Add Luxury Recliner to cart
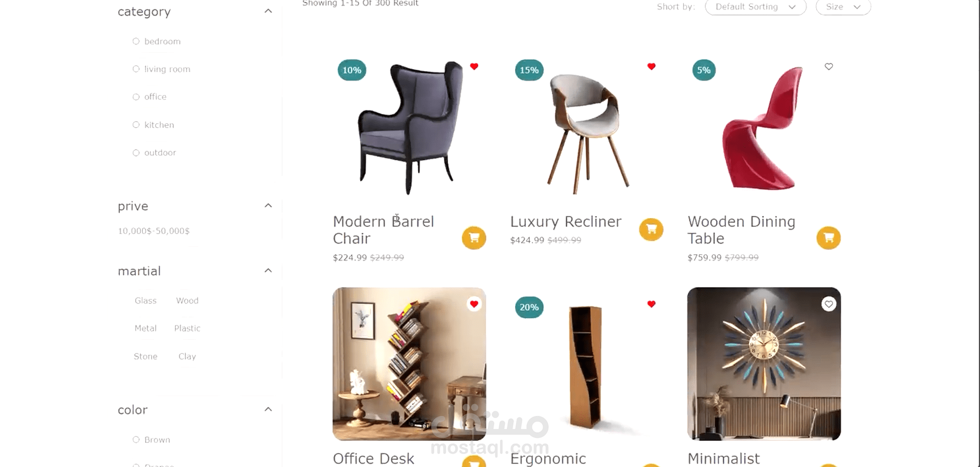This screenshot has height=467, width=980. (x=651, y=229)
